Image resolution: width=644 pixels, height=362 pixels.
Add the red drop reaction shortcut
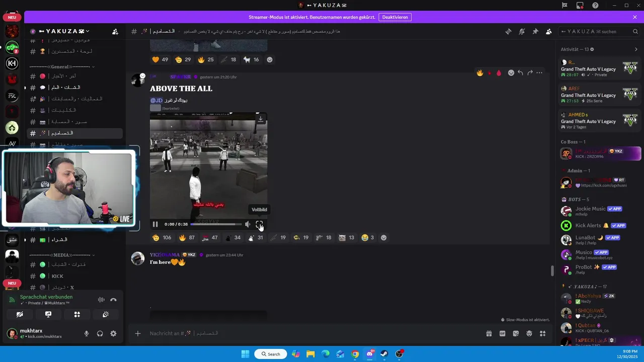(x=499, y=73)
